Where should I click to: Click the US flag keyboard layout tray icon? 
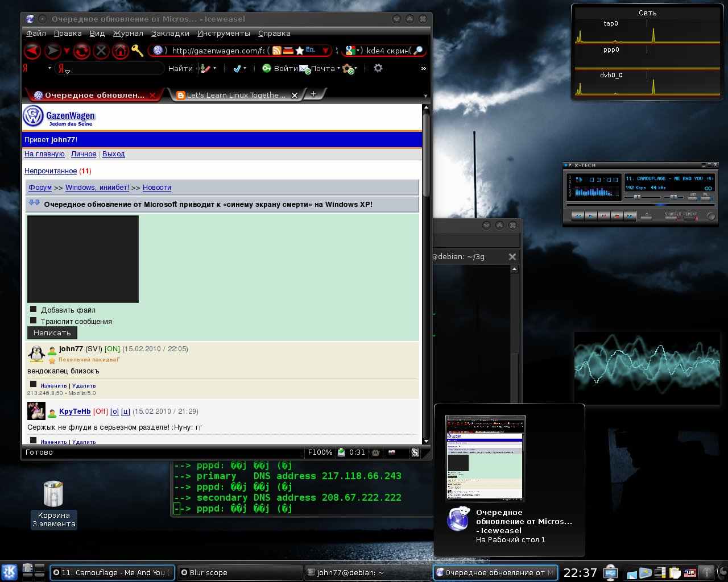pyautogui.click(x=690, y=572)
